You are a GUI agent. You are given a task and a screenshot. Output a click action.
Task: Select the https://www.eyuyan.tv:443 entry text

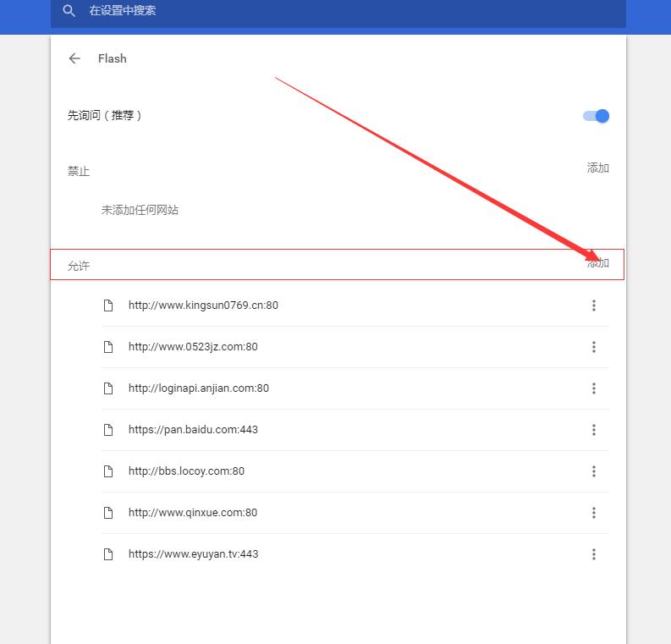click(194, 554)
